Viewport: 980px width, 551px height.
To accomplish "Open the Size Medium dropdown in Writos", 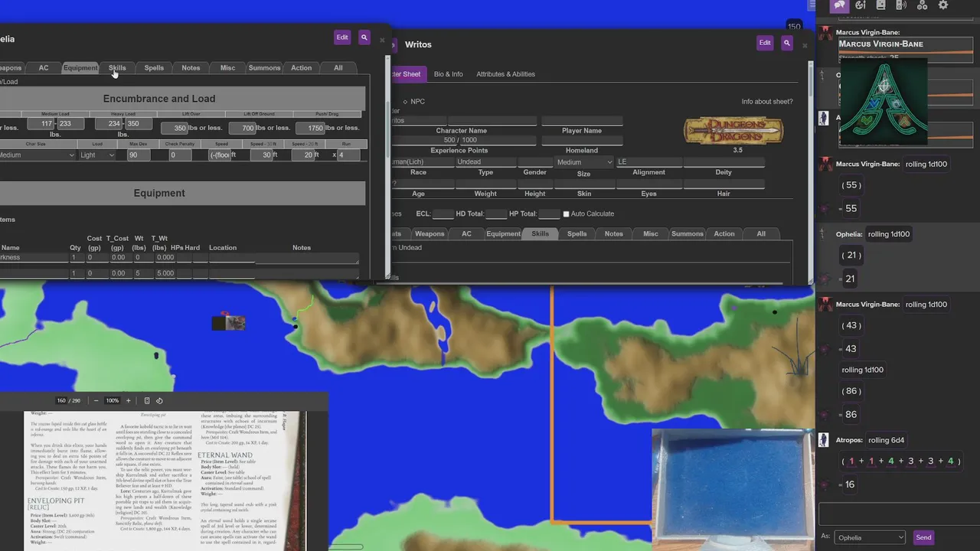I will coord(584,162).
